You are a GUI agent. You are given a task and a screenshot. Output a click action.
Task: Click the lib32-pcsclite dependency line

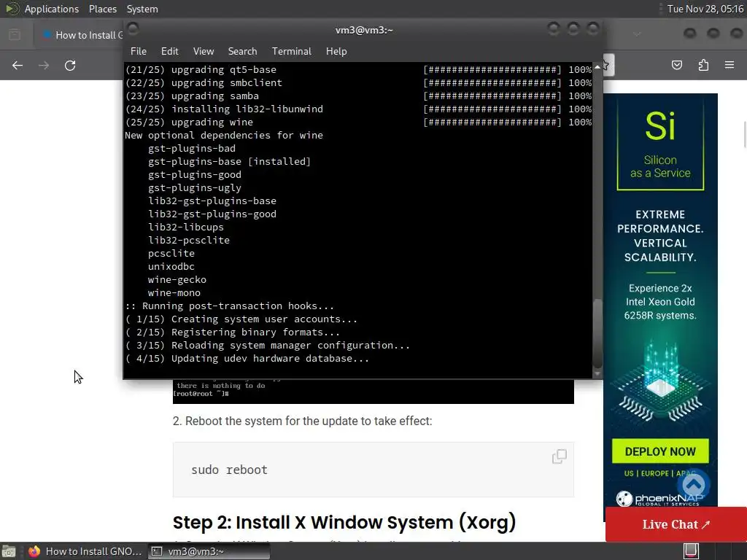(x=189, y=241)
